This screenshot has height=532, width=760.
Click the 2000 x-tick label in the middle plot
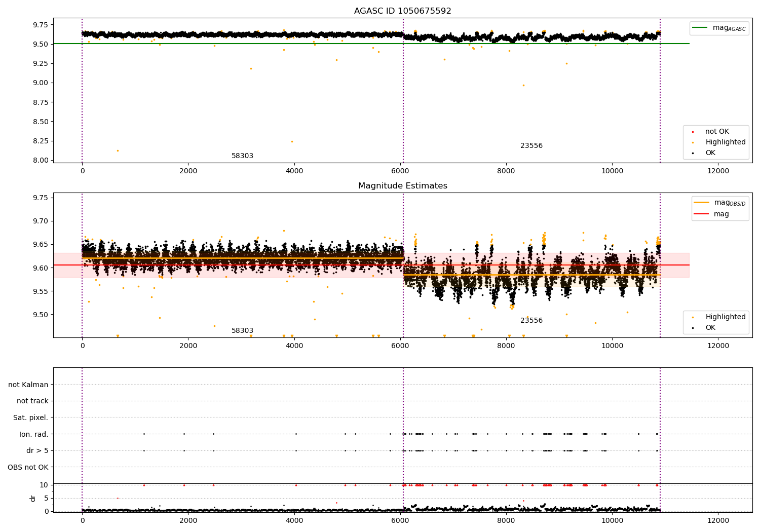tap(188, 346)
